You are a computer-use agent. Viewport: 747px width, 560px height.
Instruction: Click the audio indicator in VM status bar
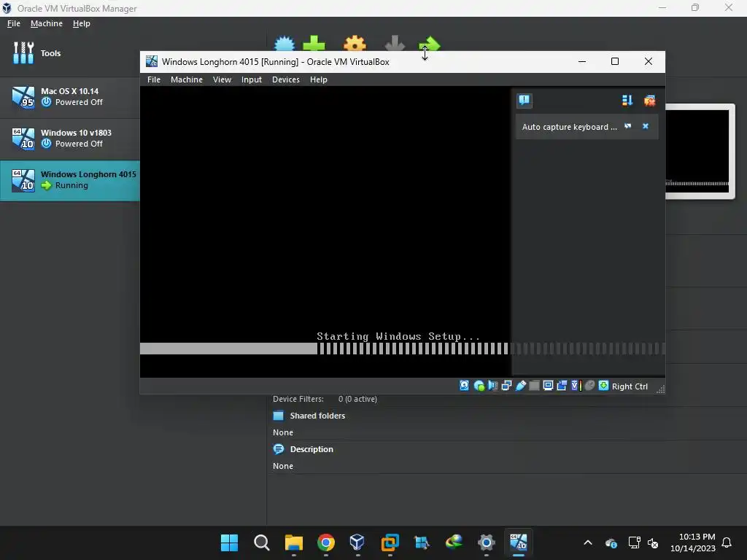click(492, 386)
